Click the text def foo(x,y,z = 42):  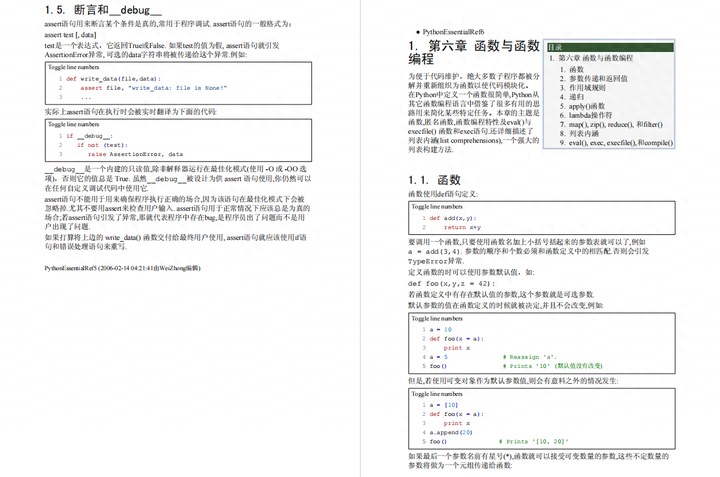451,284
